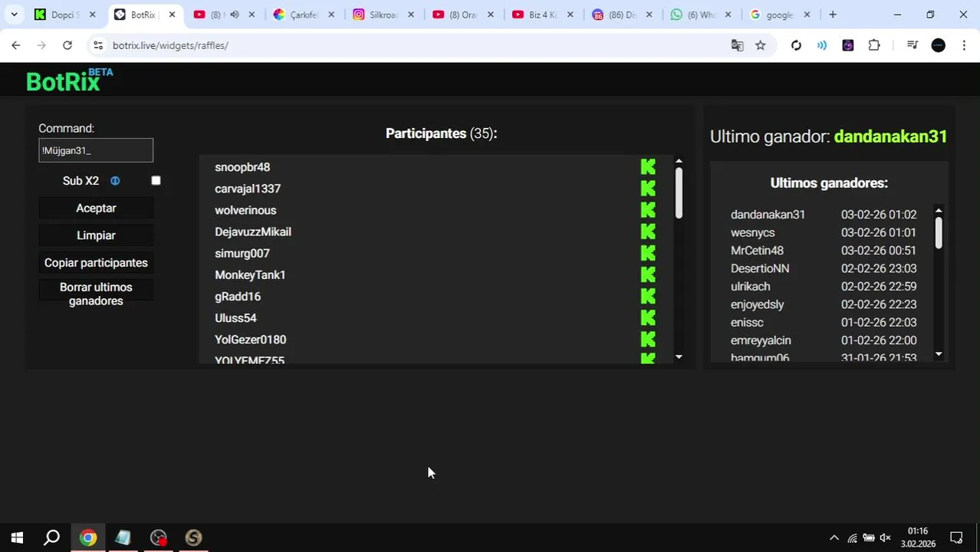Screen dimensions: 980x552
Task: Click the Kick icon beside simurg007
Action: pos(648,252)
